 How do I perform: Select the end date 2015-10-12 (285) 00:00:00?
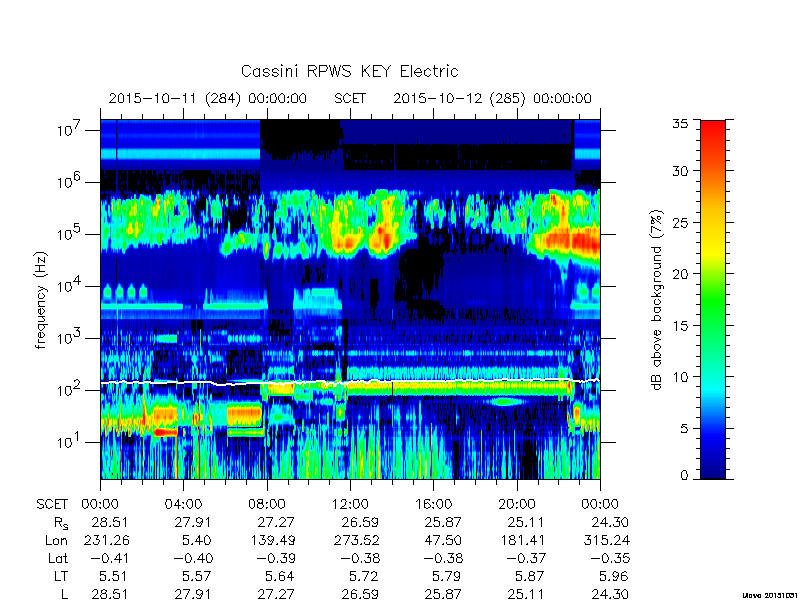(492, 98)
